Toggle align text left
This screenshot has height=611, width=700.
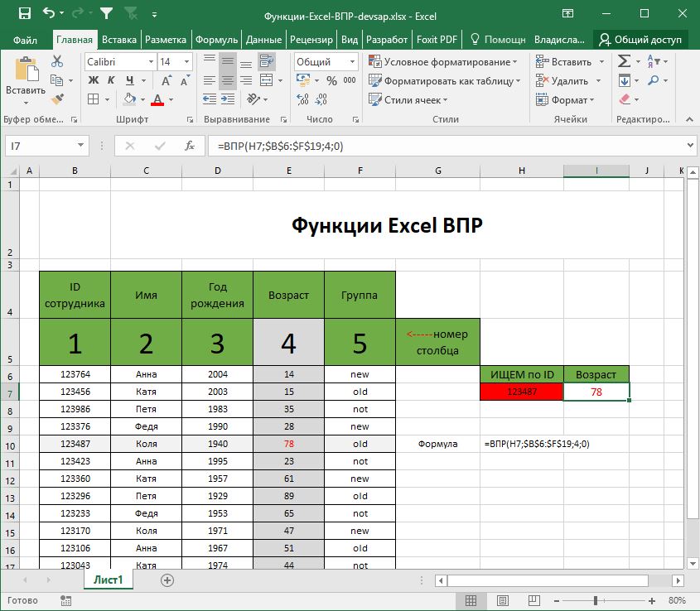tap(210, 81)
